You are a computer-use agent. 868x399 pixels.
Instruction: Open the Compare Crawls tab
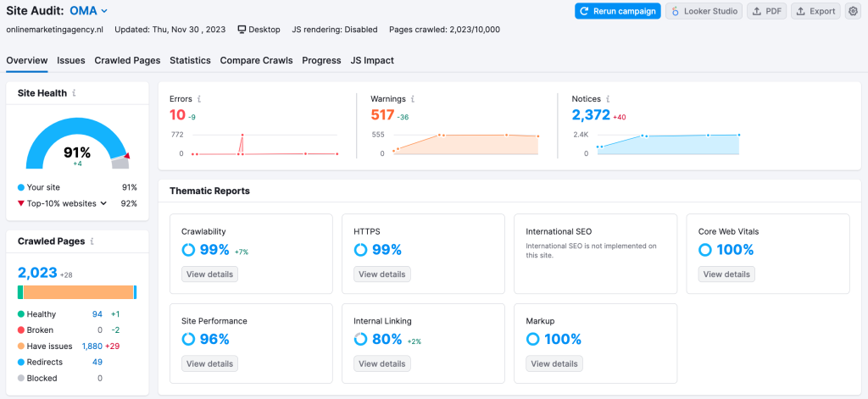tap(256, 60)
